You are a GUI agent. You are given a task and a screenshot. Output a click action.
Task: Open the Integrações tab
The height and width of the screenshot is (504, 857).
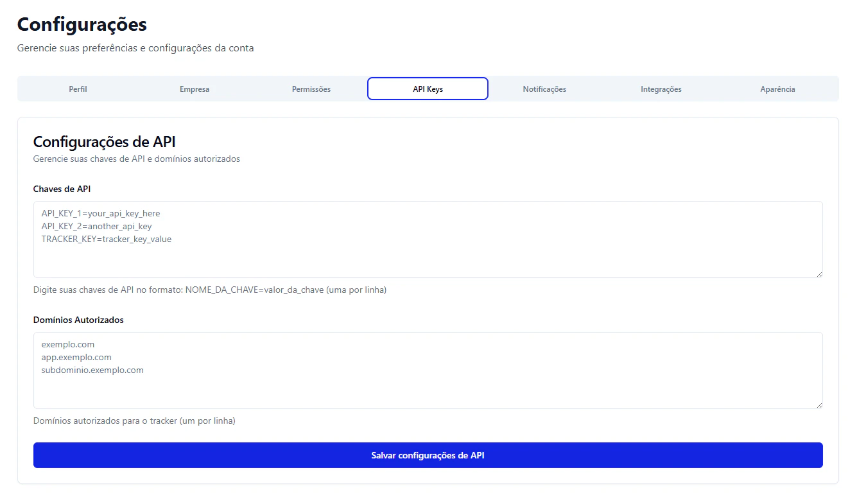(661, 89)
